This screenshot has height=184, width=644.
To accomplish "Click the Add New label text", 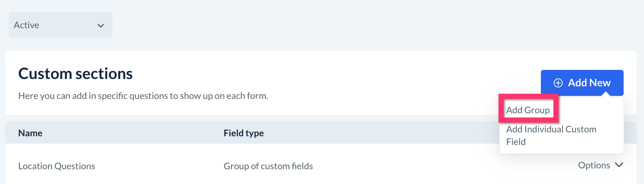I will tap(589, 83).
